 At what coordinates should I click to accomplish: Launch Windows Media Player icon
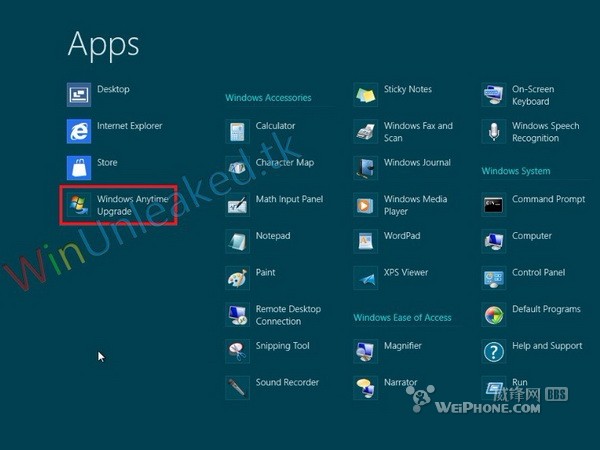(x=366, y=204)
